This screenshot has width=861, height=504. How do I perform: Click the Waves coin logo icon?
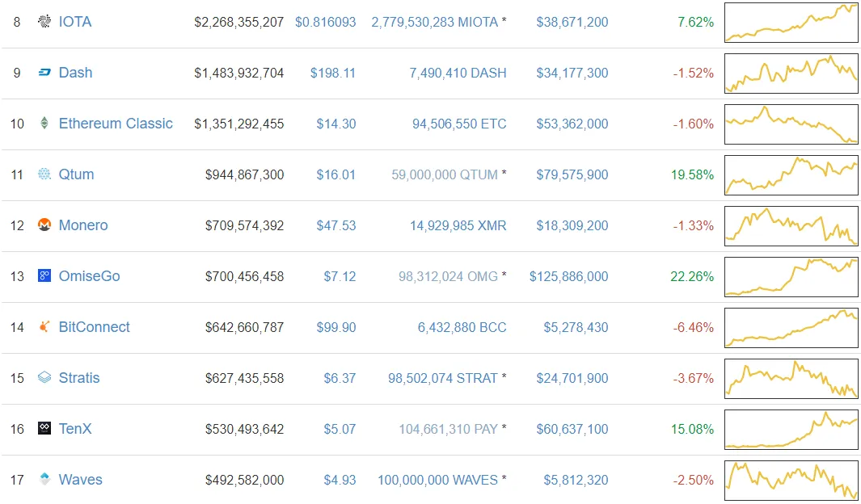pos(44,479)
